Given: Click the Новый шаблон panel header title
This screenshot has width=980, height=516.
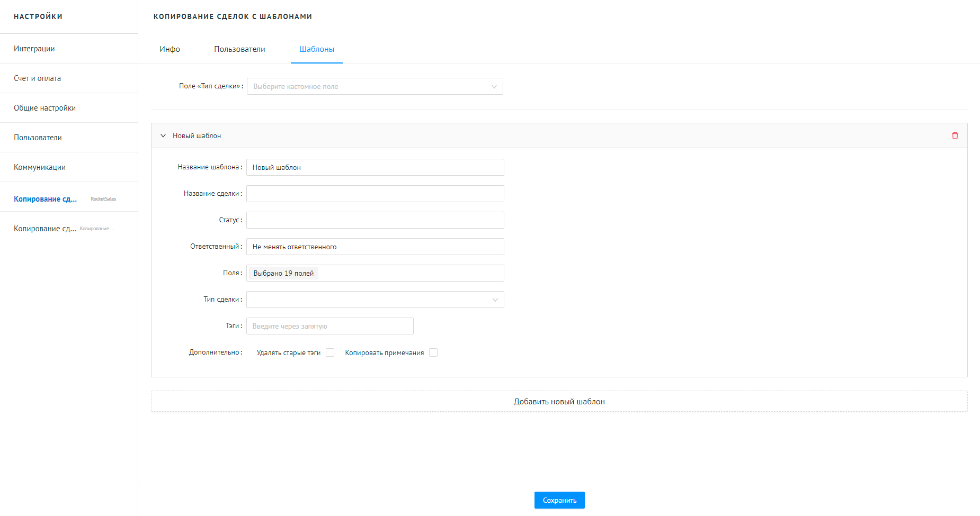Looking at the screenshot, I should pos(197,136).
